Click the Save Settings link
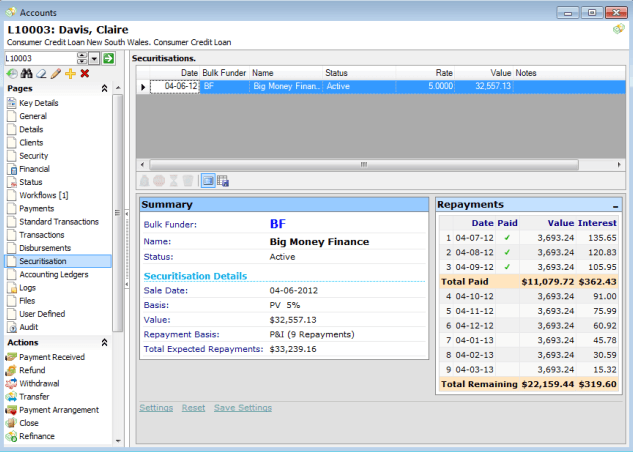Viewport: 633px width, 452px height. coord(243,408)
